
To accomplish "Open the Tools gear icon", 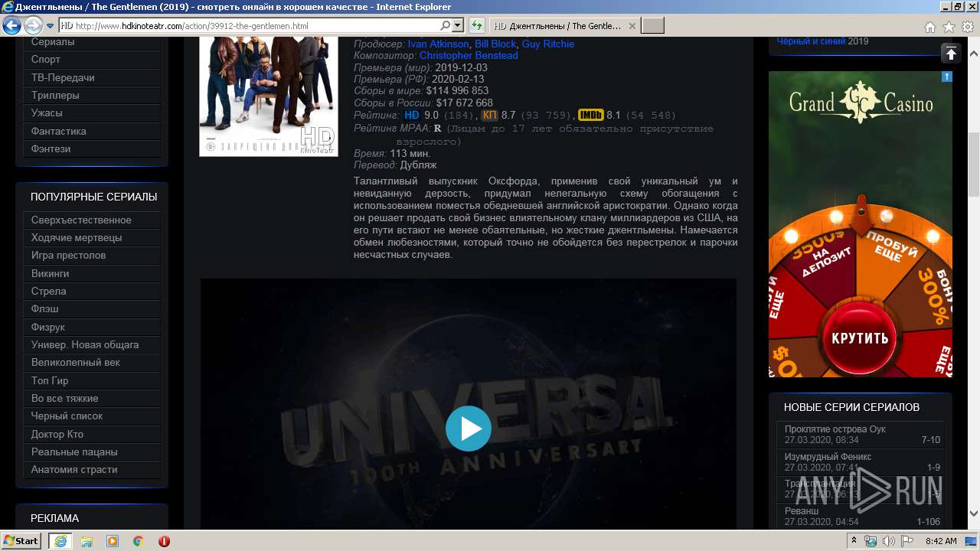I will pyautogui.click(x=967, y=27).
